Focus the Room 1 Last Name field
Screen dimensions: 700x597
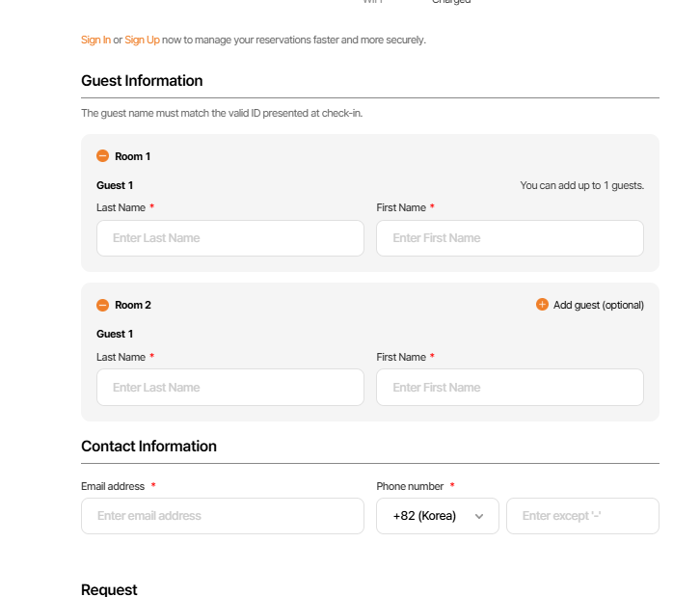tap(230, 238)
